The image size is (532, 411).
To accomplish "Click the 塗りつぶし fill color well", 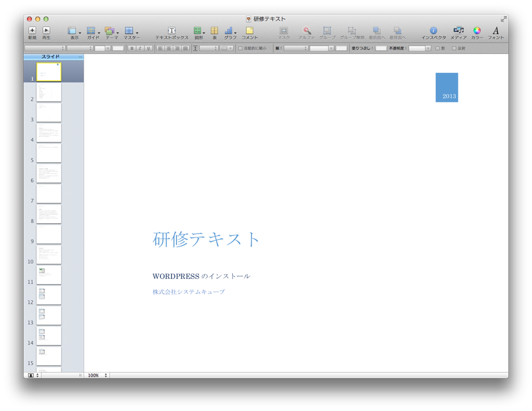I will pos(381,48).
